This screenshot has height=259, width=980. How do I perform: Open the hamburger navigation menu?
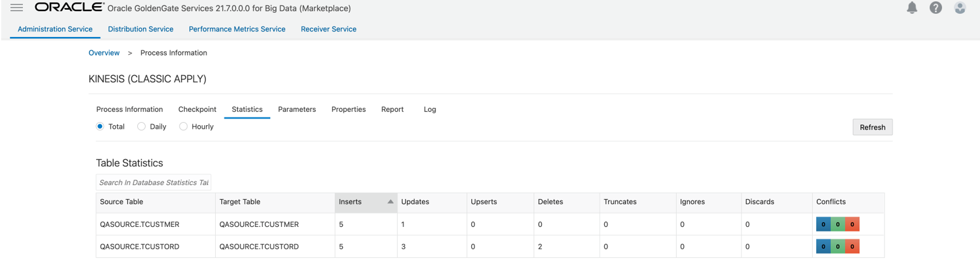pyautogui.click(x=17, y=8)
